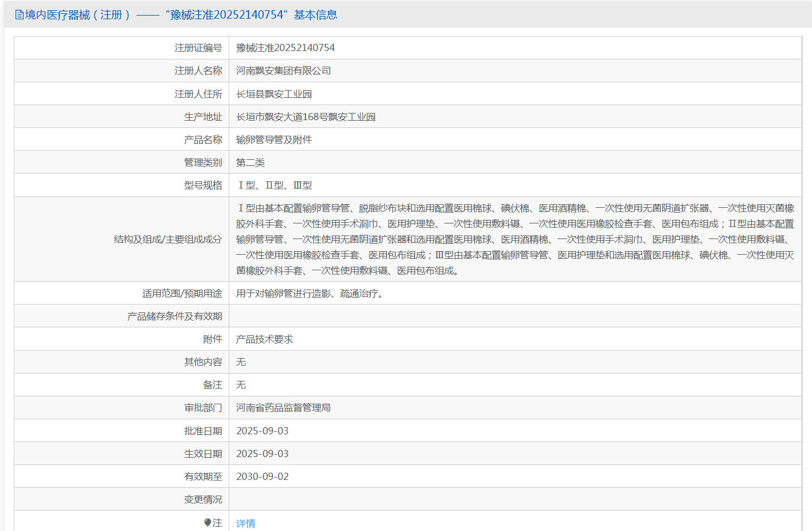Click the 审批部门 label
This screenshot has height=531, width=812.
[203, 407]
